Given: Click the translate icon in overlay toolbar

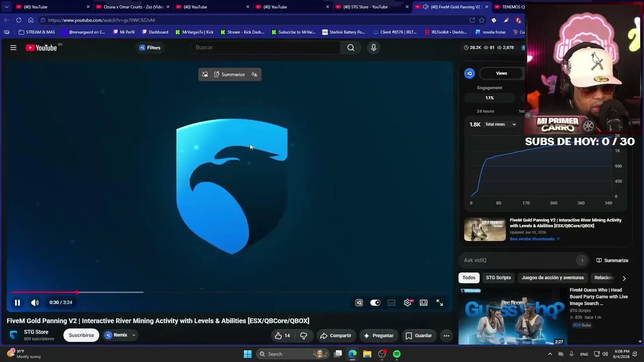Looking at the screenshot, I should coord(254,74).
